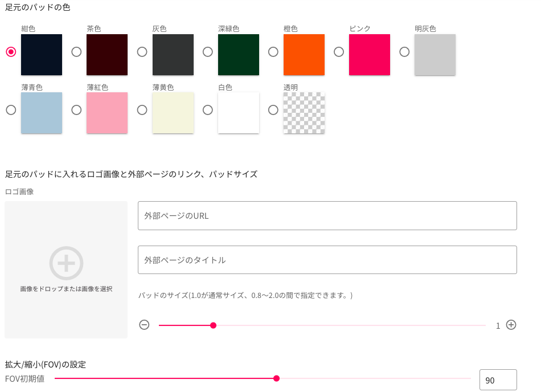Click the light pink 薄紅色 swatch
The width and height of the screenshot is (541, 392).
pos(107,113)
